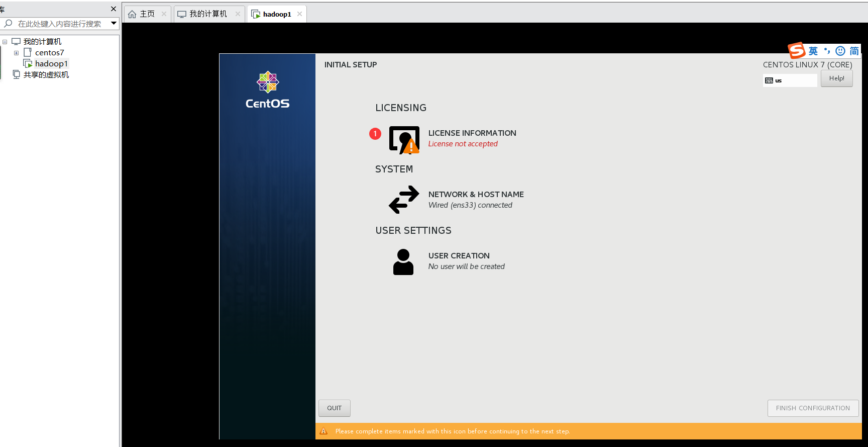Toggle Sogou English/Chinese mode icon
The image size is (868, 447).
(x=813, y=51)
